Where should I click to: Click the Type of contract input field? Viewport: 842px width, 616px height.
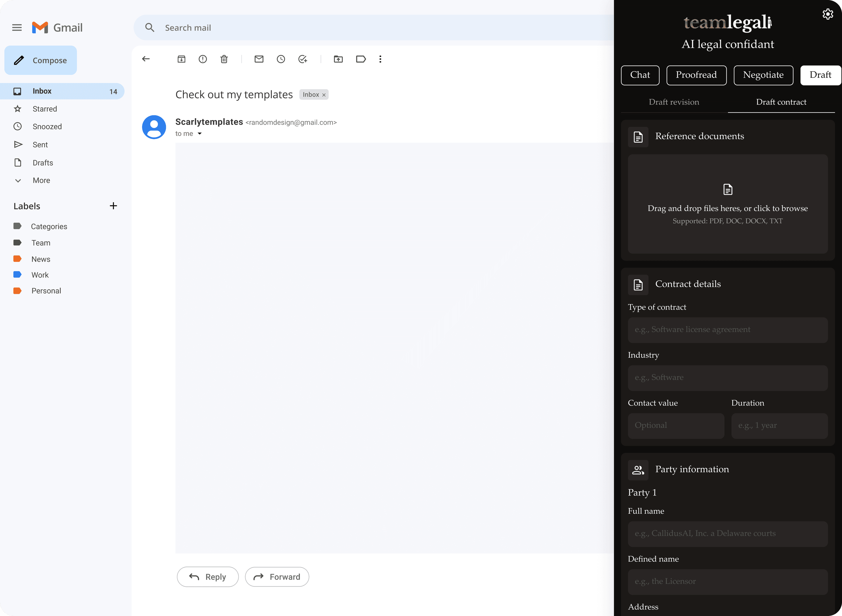pyautogui.click(x=727, y=330)
